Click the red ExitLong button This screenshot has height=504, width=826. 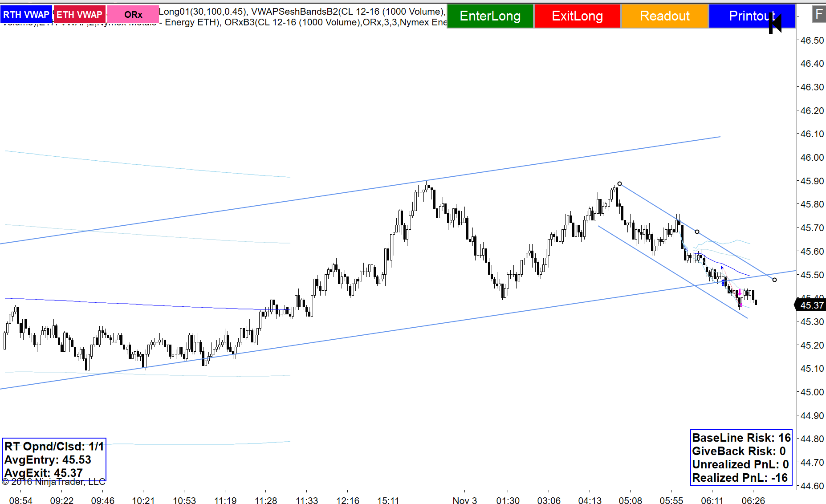click(577, 16)
